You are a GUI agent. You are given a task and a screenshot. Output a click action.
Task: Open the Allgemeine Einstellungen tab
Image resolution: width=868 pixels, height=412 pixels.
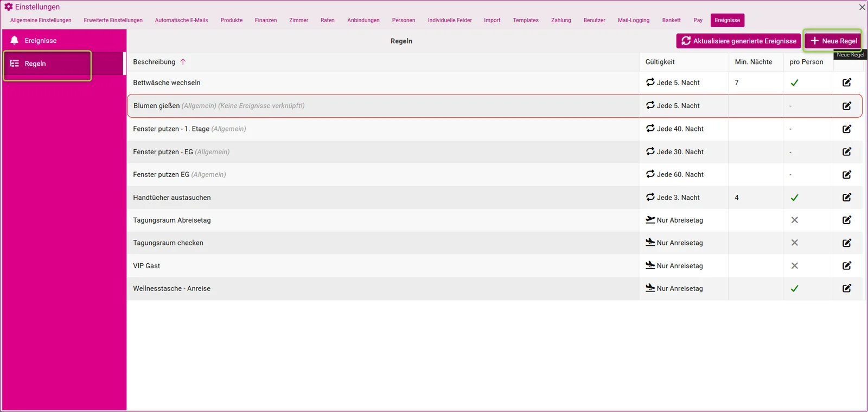click(41, 20)
